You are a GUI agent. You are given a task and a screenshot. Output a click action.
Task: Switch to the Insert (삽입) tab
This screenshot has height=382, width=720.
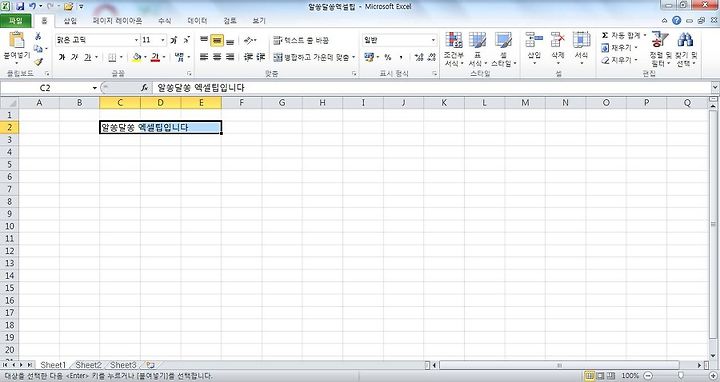(x=70, y=21)
